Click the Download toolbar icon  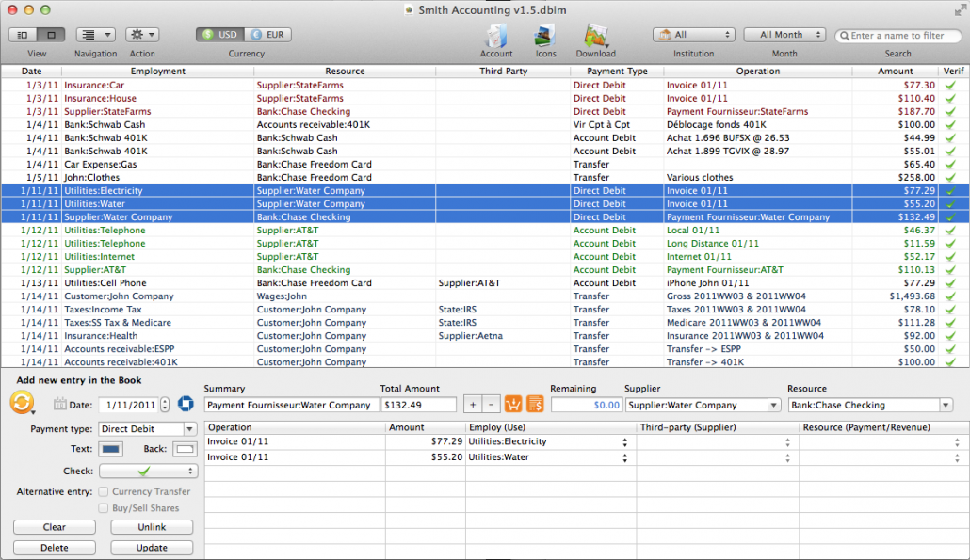pyautogui.click(x=596, y=37)
